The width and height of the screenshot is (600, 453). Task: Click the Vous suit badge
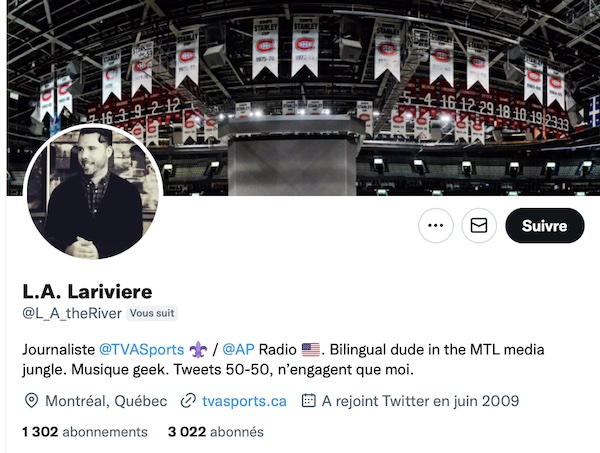(152, 313)
